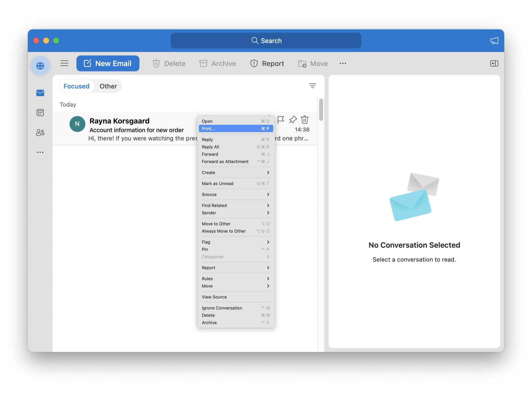
Task: Click Archive in the toolbar
Action: coord(217,63)
